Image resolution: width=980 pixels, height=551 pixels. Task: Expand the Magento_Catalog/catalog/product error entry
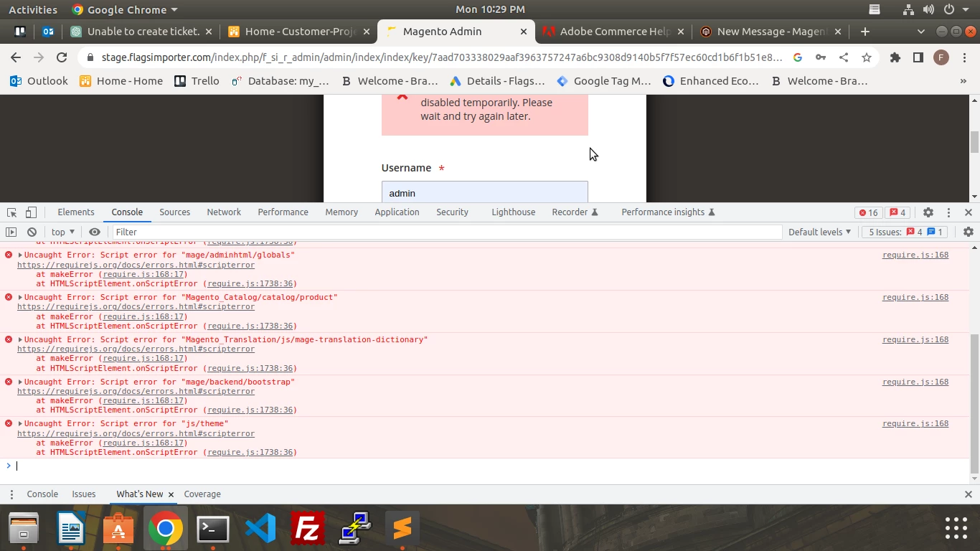(x=21, y=297)
